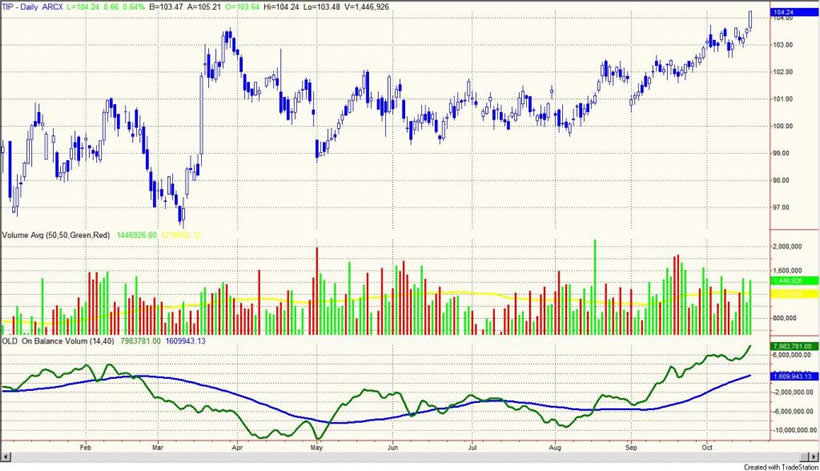This screenshot has height=471, width=820.
Task: Click the 'L=104.24' last price value
Action: click(x=83, y=7)
